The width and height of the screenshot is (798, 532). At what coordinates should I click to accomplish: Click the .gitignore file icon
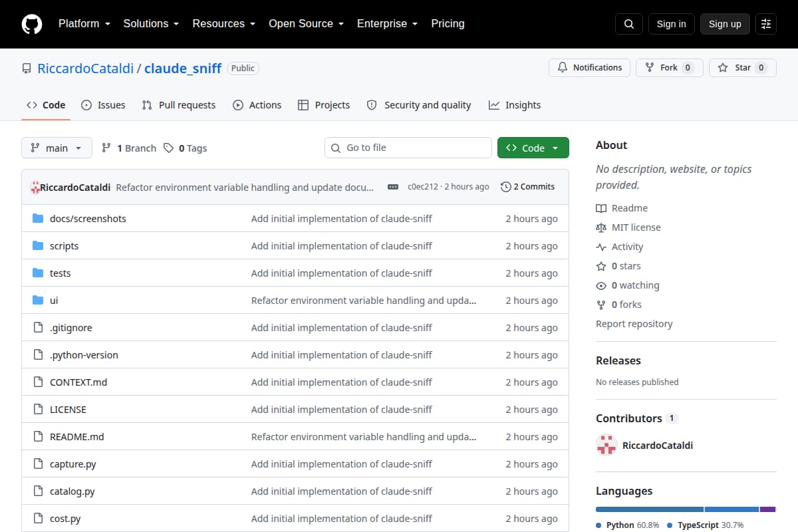pyautogui.click(x=38, y=328)
